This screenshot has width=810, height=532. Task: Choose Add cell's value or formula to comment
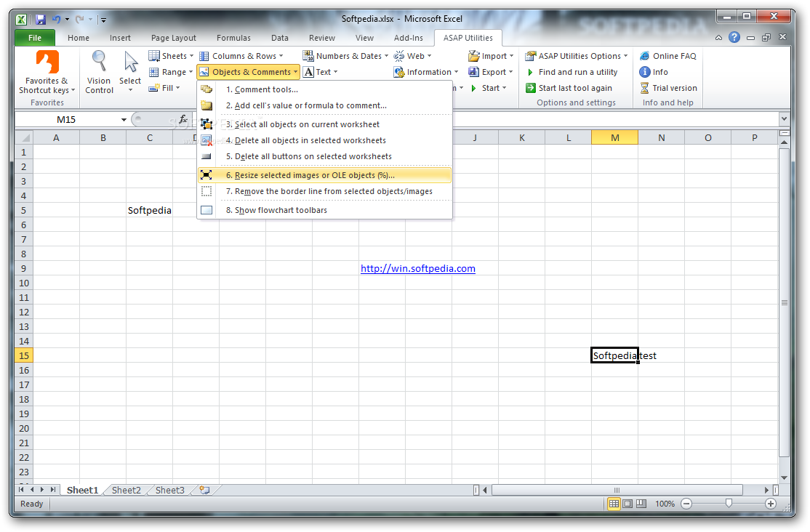324,105
